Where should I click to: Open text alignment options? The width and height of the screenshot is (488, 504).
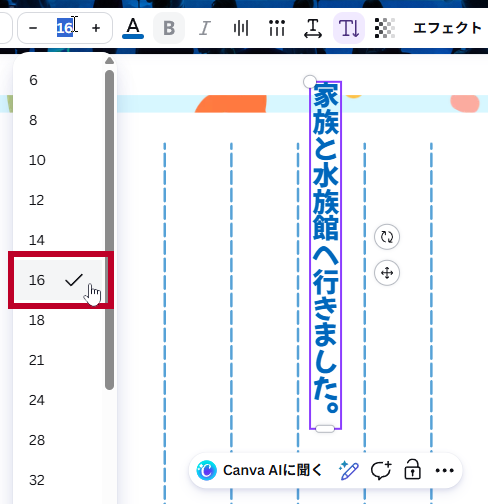point(241,28)
